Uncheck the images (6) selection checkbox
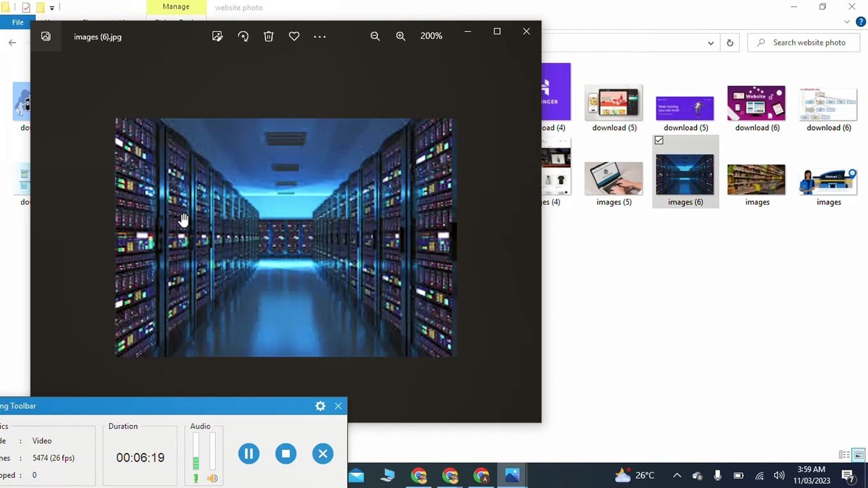 coord(659,140)
